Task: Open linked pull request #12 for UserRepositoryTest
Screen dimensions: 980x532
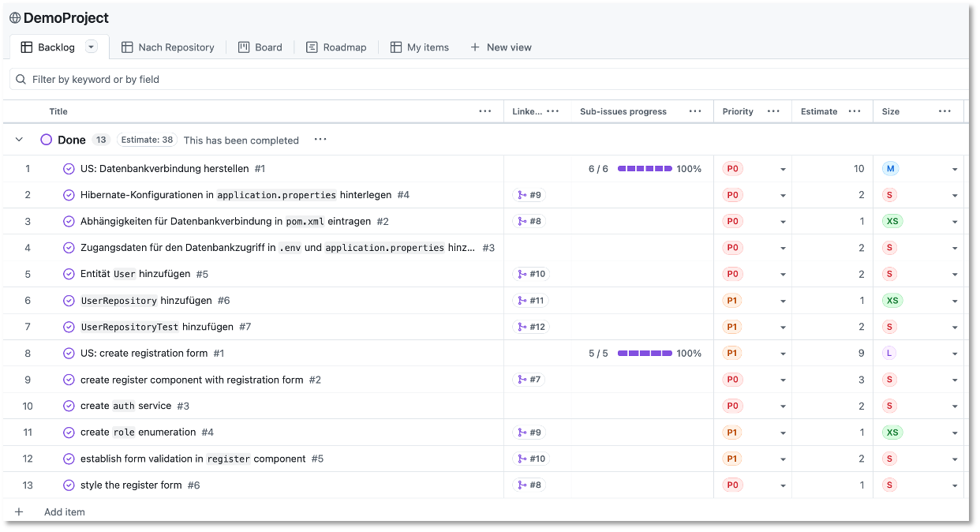Action: point(531,327)
